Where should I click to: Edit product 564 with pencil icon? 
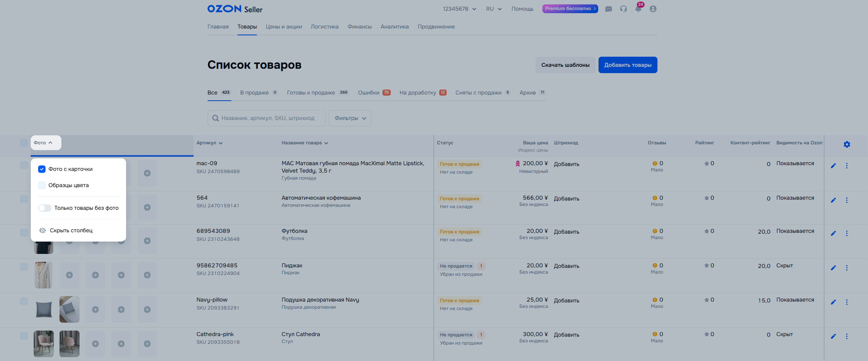[x=833, y=200]
